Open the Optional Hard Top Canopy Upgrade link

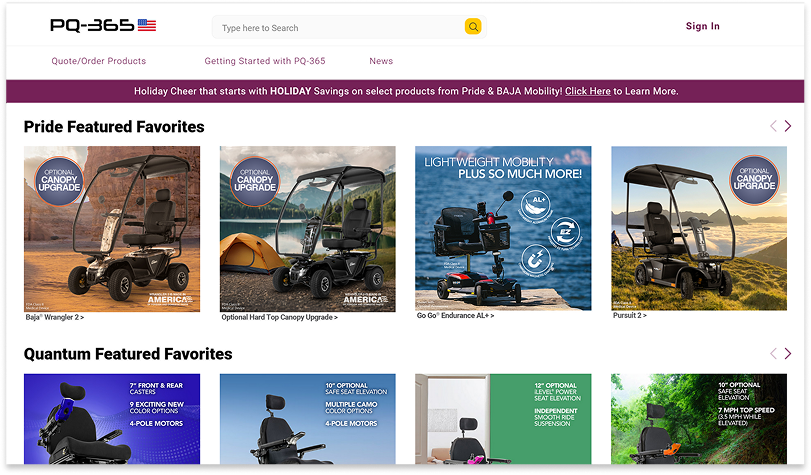279,317
